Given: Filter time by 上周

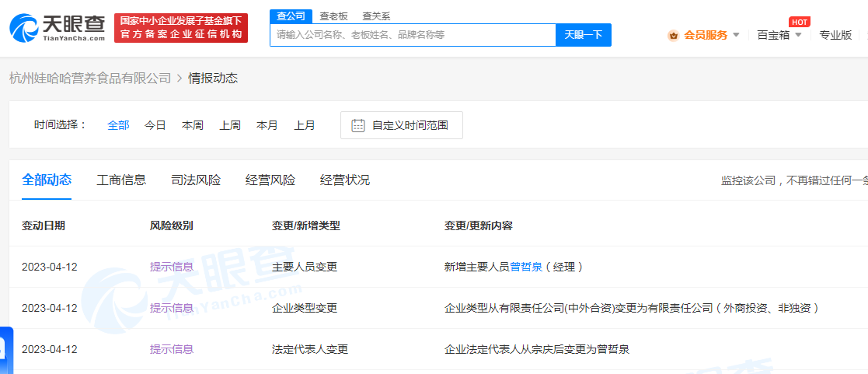Looking at the screenshot, I should click(230, 125).
